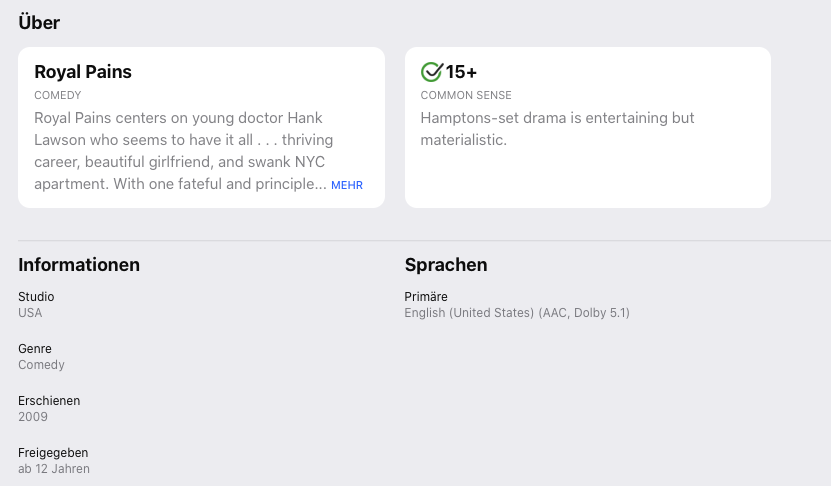Click the Sprachen heading
The image size is (831, 486).
[x=446, y=265]
